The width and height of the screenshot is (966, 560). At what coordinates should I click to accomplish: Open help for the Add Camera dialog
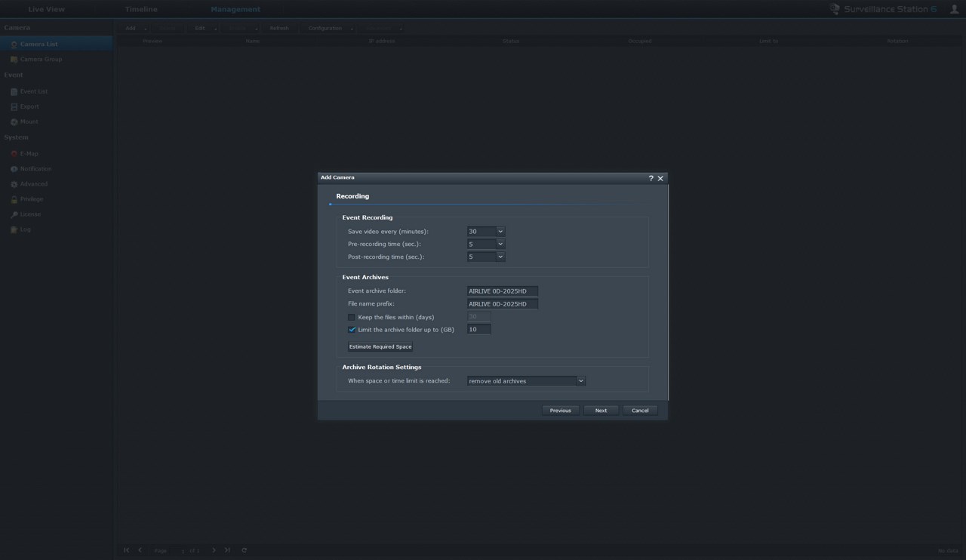pyautogui.click(x=651, y=178)
